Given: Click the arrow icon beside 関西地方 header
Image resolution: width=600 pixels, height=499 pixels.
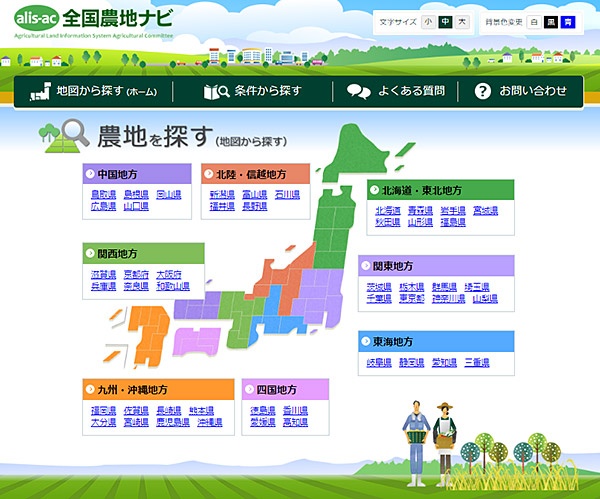Looking at the screenshot, I should [90, 253].
